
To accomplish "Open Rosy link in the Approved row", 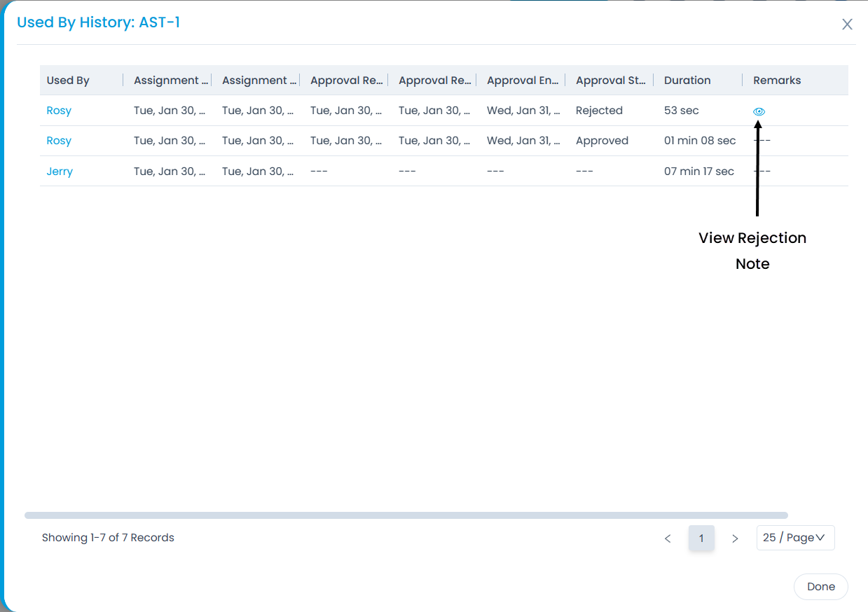I will coord(59,141).
